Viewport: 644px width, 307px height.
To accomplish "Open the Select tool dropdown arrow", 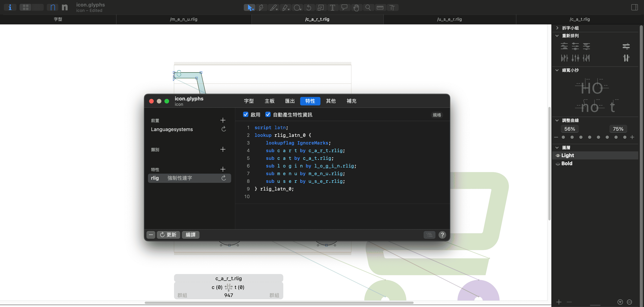I will pos(253,10).
